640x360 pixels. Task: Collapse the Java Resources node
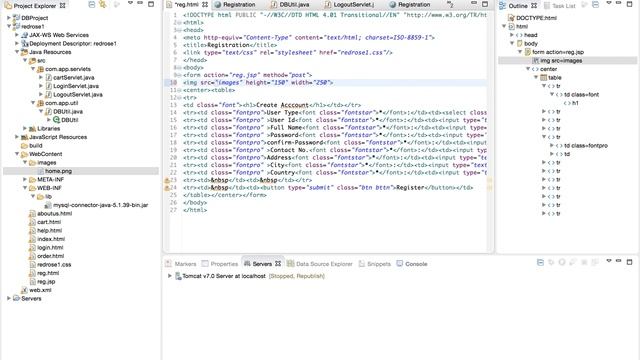point(17,52)
